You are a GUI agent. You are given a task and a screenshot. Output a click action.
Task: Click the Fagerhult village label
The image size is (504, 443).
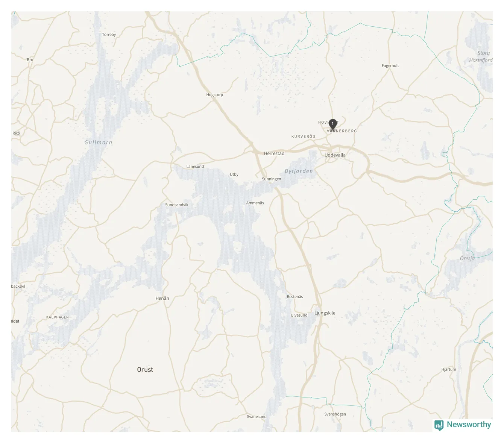(390, 65)
